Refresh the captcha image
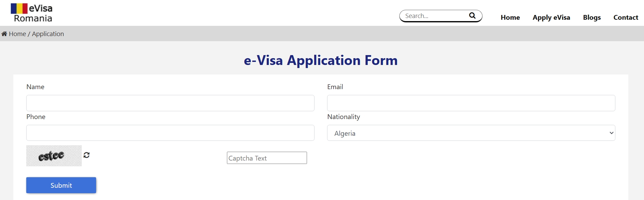The height and width of the screenshot is (200, 644). (x=87, y=155)
